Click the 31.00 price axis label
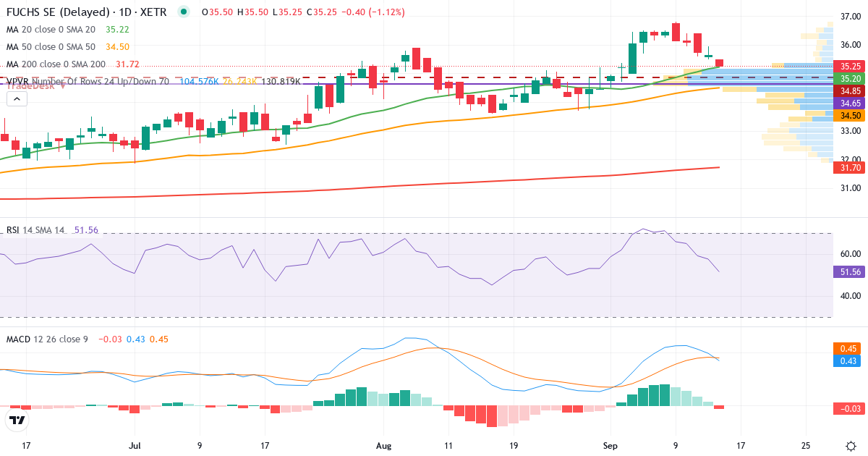This screenshot has height=456, width=868. tap(850, 188)
